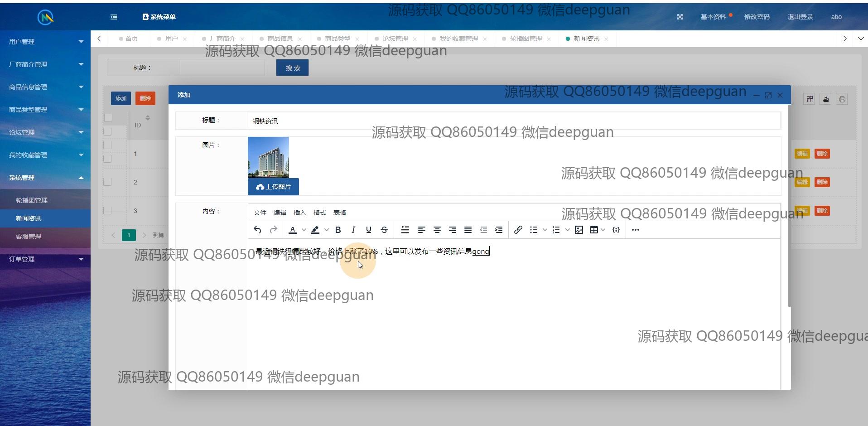
Task: Close the 新闻资讯 tab
Action: (606, 39)
